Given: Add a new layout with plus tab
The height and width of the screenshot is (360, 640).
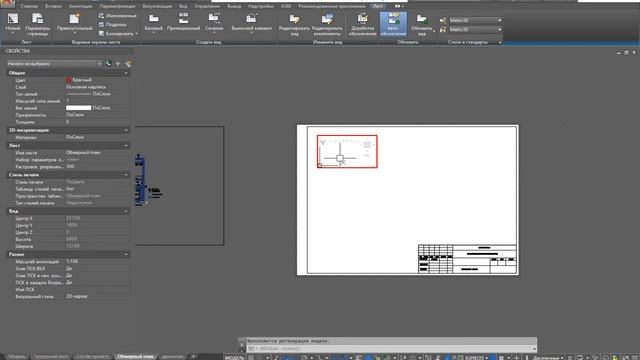Looking at the screenshot, I should coord(193,356).
